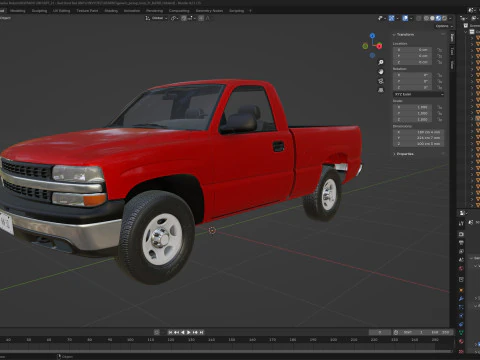Image resolution: width=480 pixels, height=360 pixels.
Task: Toggle viewport gizmos display
Action: pos(392,18)
